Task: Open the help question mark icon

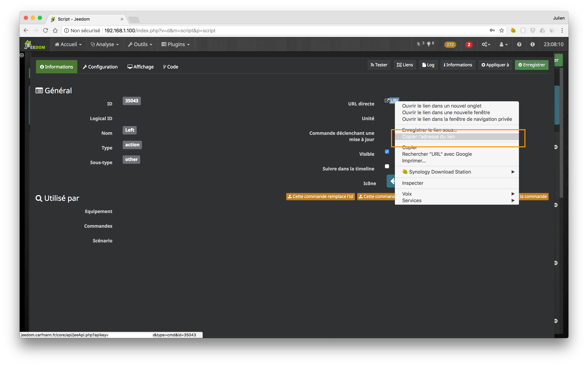Action: pyautogui.click(x=519, y=44)
